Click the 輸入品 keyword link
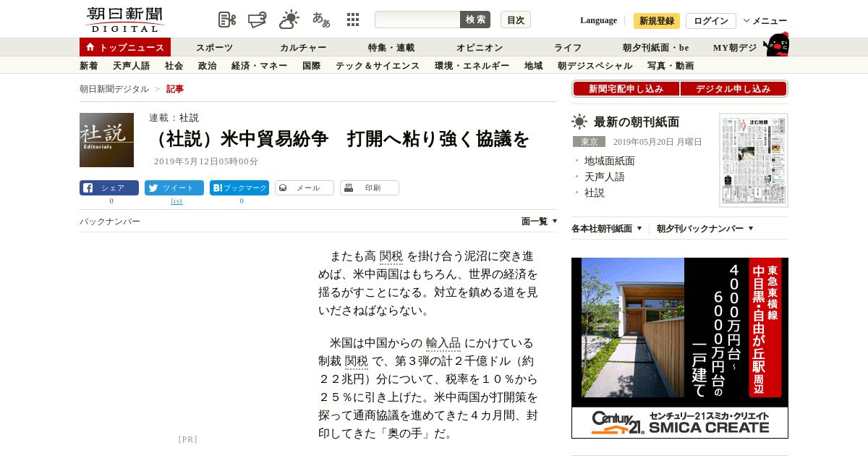This screenshot has height=456, width=868. pyautogui.click(x=443, y=343)
